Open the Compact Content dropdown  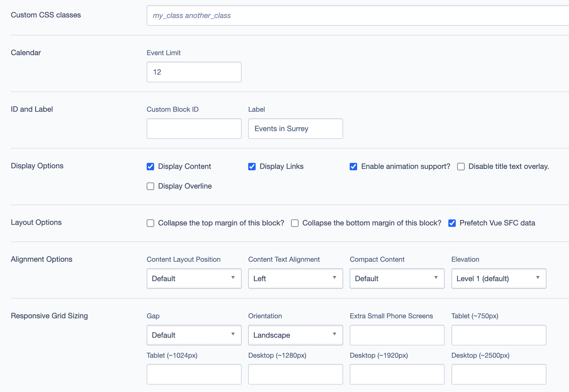[x=397, y=279]
